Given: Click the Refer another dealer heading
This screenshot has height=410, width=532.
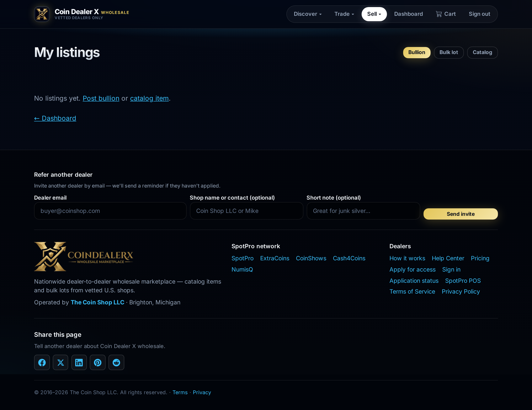Looking at the screenshot, I should (63, 175).
